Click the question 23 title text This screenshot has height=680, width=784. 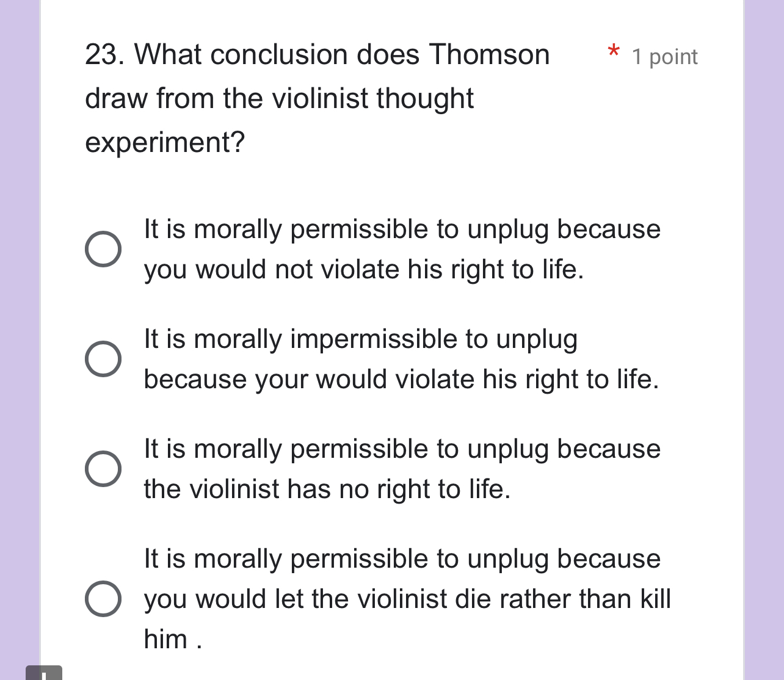pos(318,55)
